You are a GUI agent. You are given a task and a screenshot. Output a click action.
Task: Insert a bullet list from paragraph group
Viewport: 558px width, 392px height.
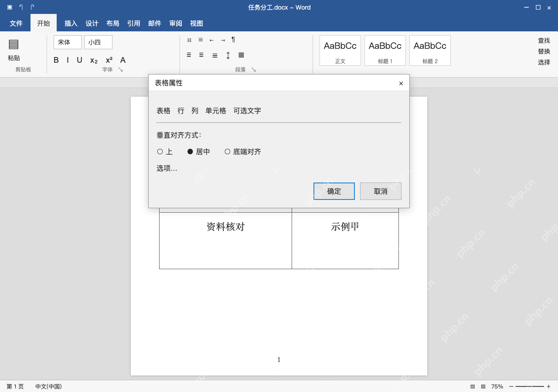pyautogui.click(x=189, y=40)
